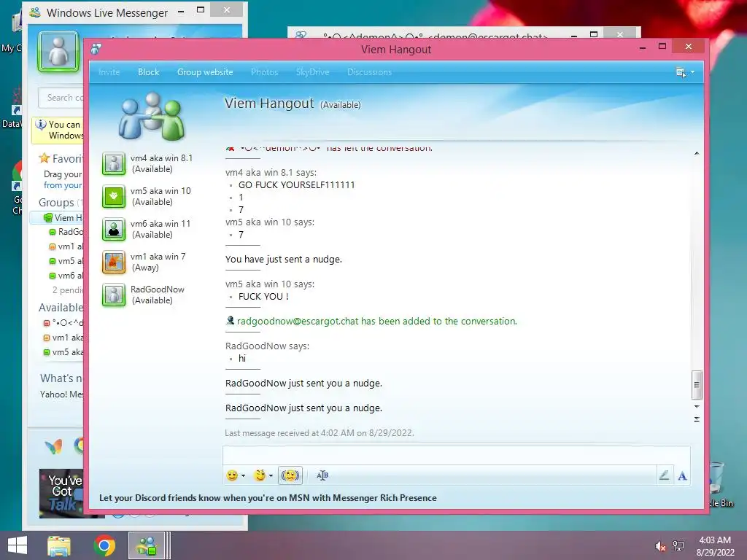Click vm6 aka win 11 avatar

[x=114, y=230]
